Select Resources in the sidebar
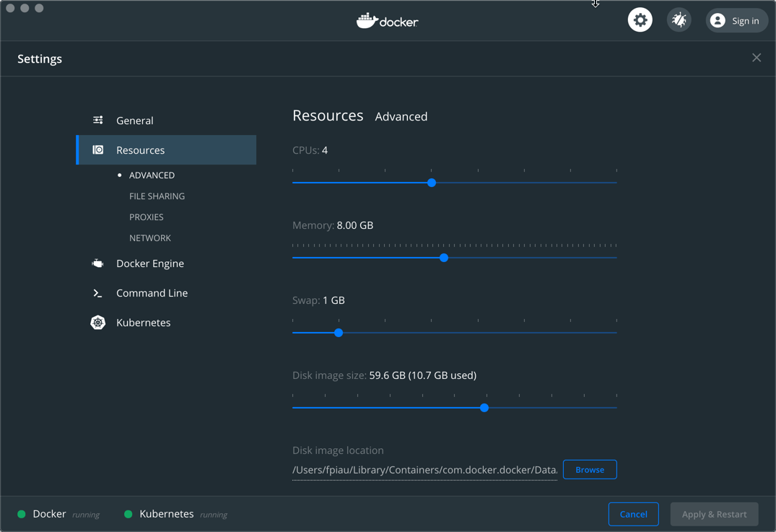Image resolution: width=776 pixels, height=532 pixels. 166,150
